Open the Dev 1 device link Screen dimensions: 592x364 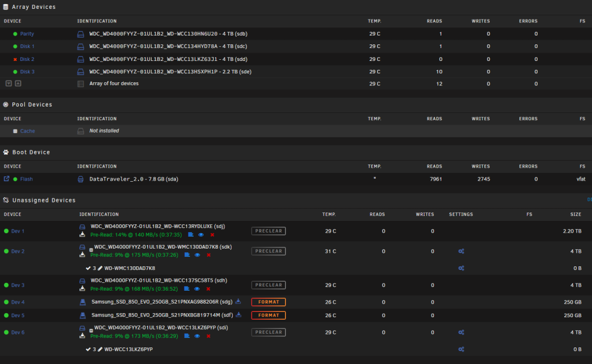(18, 231)
